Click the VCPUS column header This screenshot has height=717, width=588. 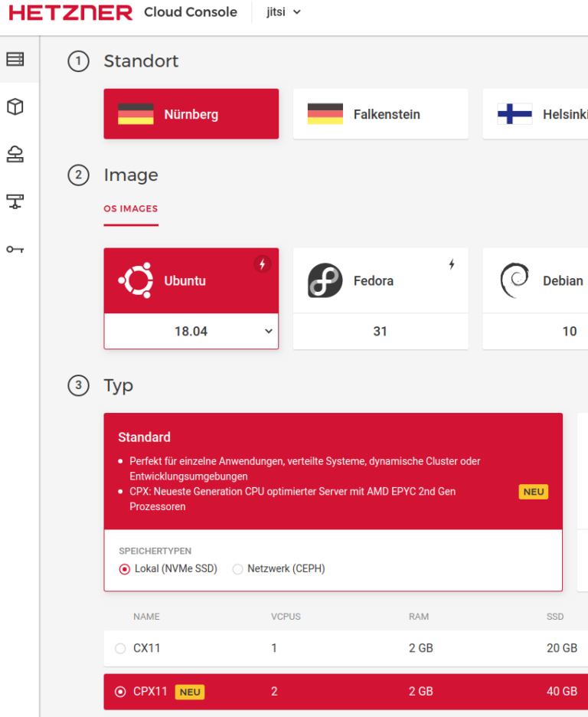[286, 617]
